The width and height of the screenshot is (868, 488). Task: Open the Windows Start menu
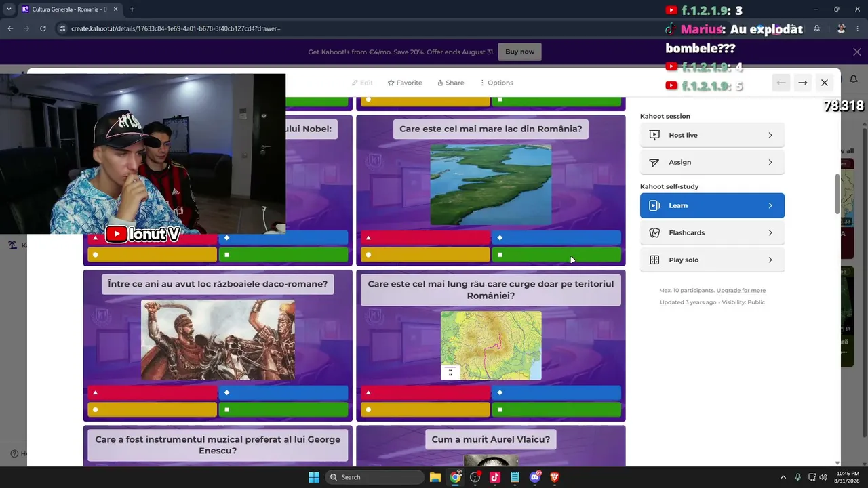[x=314, y=477]
